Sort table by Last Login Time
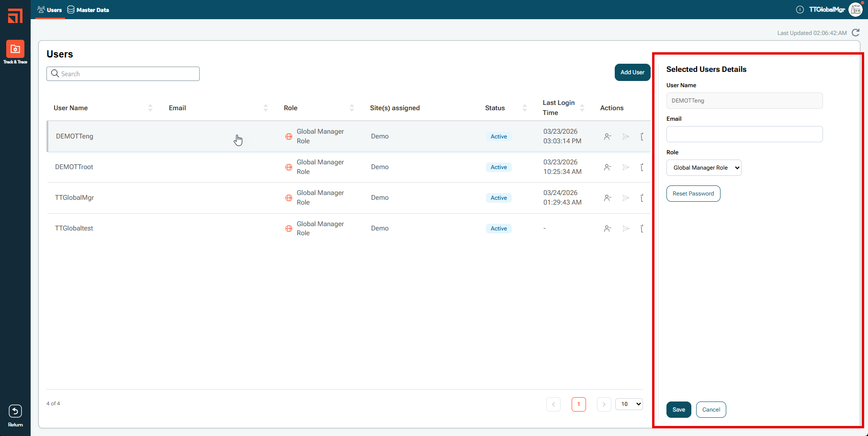868x436 pixels. (x=582, y=108)
